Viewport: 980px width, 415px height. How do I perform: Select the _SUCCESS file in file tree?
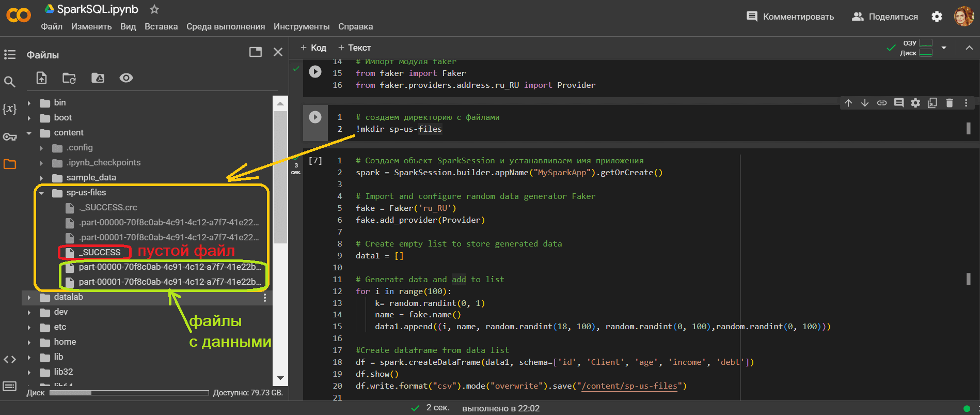(x=100, y=252)
